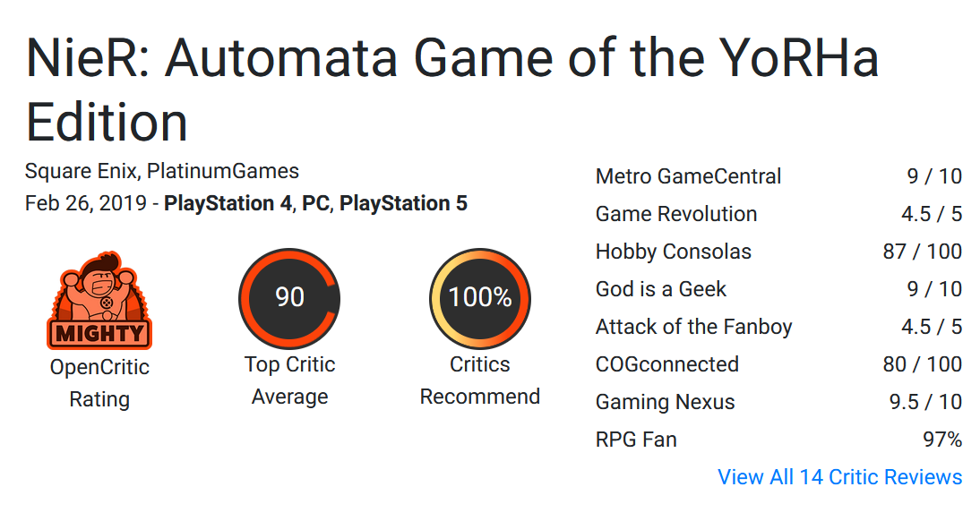Click the Square Enix, PlatinumGames developer text

tap(162, 171)
